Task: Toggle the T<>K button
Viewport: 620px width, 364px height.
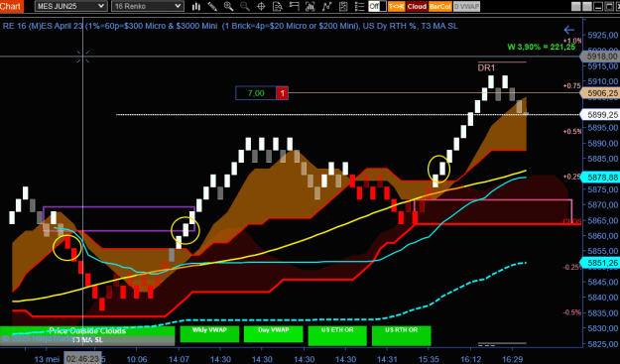Action: pos(397,6)
